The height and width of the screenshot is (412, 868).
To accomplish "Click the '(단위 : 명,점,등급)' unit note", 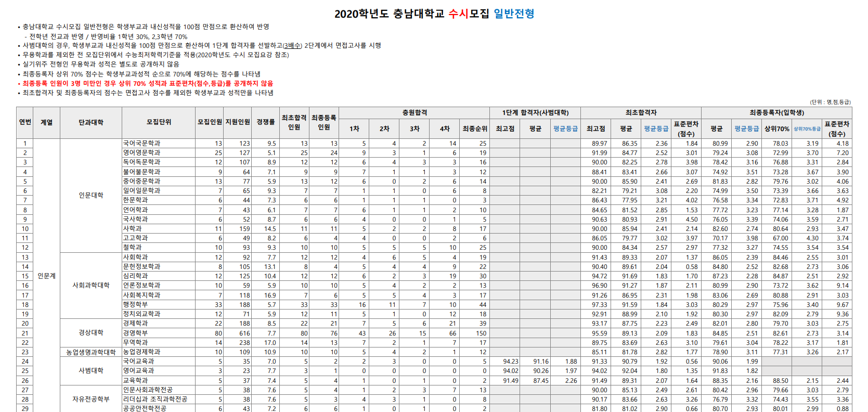I will coord(831,102).
